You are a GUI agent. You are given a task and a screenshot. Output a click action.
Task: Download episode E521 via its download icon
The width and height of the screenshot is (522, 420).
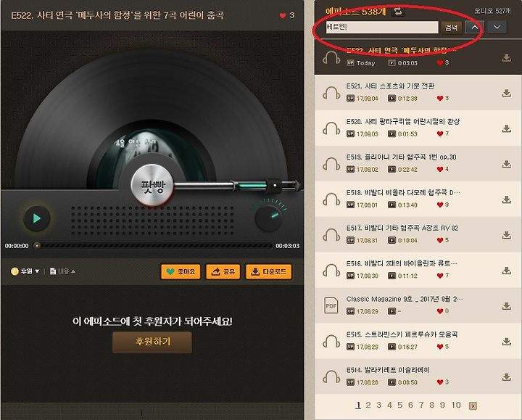pyautogui.click(x=506, y=94)
